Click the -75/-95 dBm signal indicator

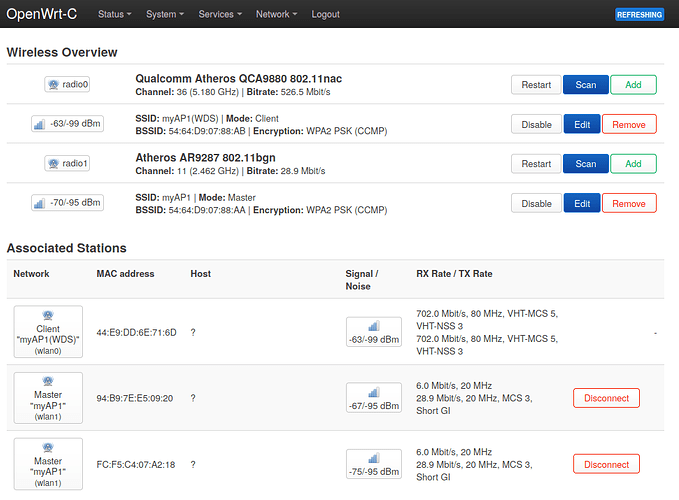click(374, 464)
